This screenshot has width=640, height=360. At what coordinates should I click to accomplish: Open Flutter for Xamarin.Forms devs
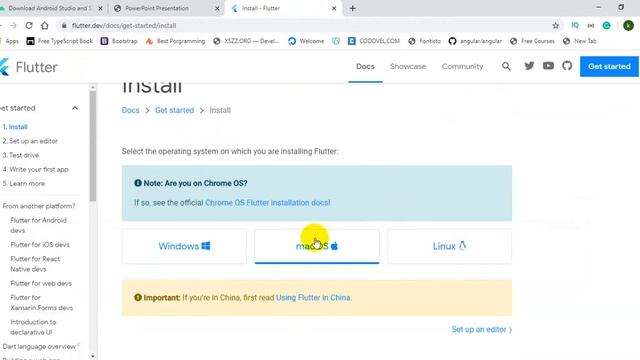click(x=42, y=302)
